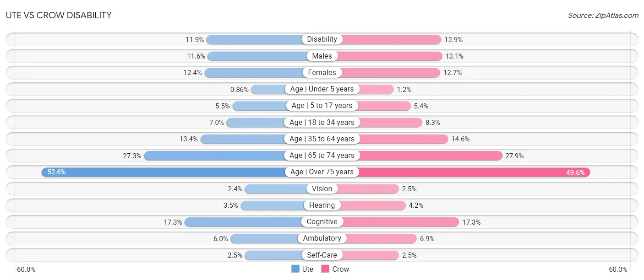Image resolution: width=644 pixels, height=280 pixels.
Task: Toggle the Ute series legend label
Action: click(x=308, y=269)
